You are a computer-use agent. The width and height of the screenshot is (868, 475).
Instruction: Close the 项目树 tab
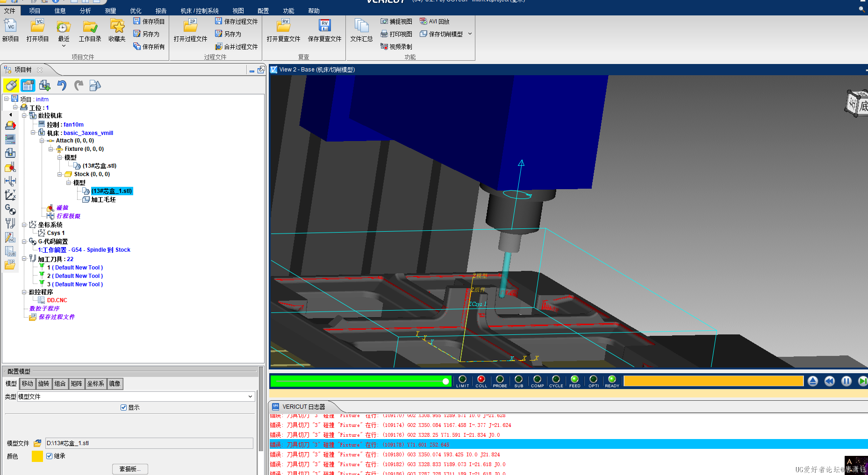(40, 70)
